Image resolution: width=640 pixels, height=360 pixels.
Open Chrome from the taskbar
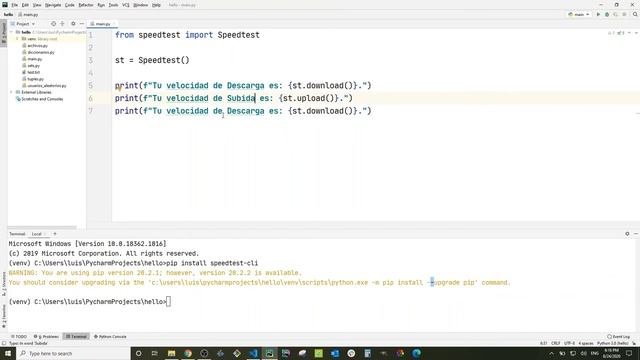click(188, 353)
